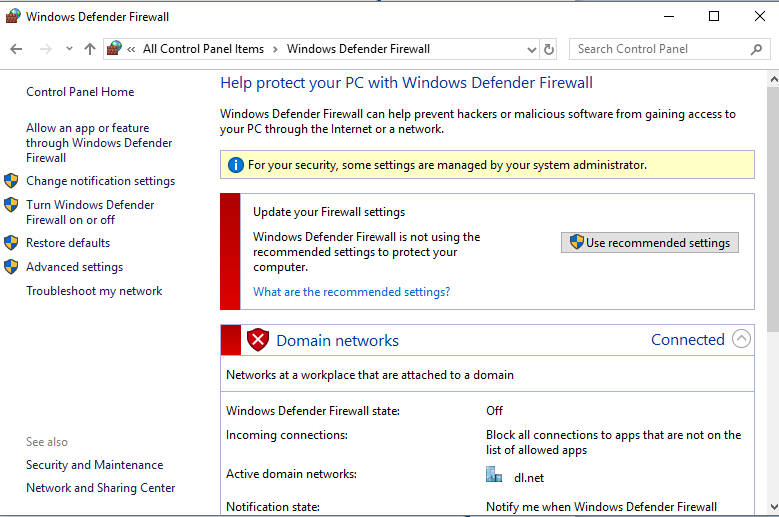Click the search magnifier icon
779x517 pixels.
point(756,49)
